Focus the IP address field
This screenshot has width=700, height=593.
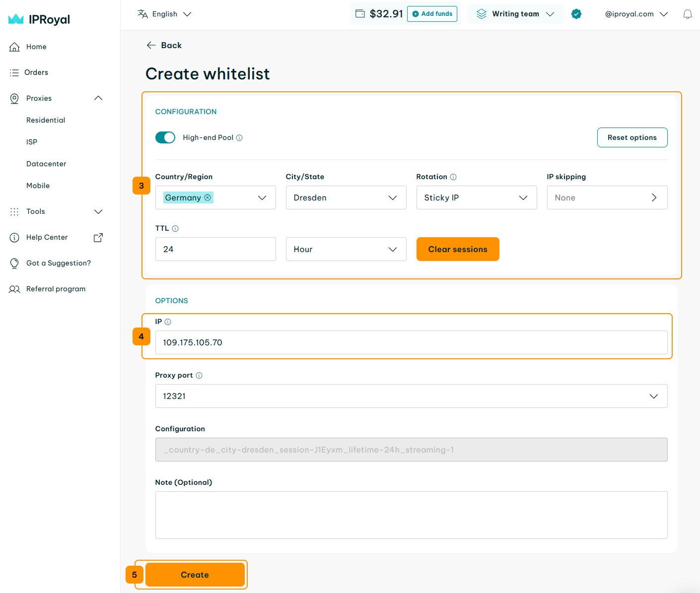point(411,342)
